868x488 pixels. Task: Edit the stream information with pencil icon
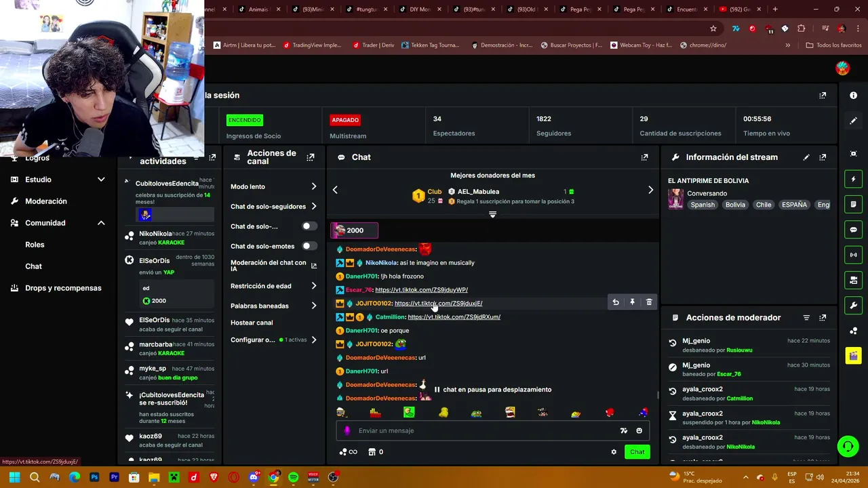[x=806, y=157]
